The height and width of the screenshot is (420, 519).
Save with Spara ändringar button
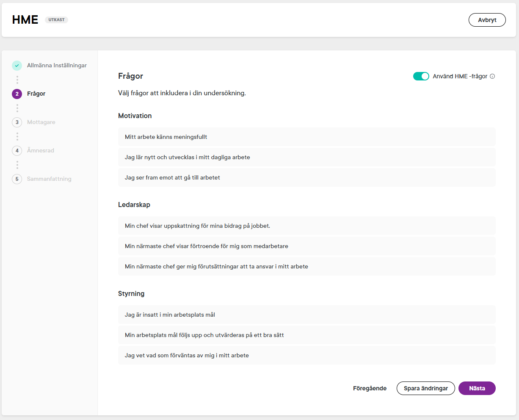pyautogui.click(x=425, y=388)
